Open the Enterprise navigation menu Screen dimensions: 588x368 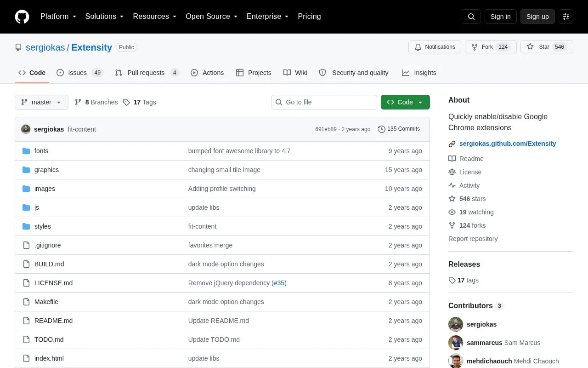coord(267,17)
